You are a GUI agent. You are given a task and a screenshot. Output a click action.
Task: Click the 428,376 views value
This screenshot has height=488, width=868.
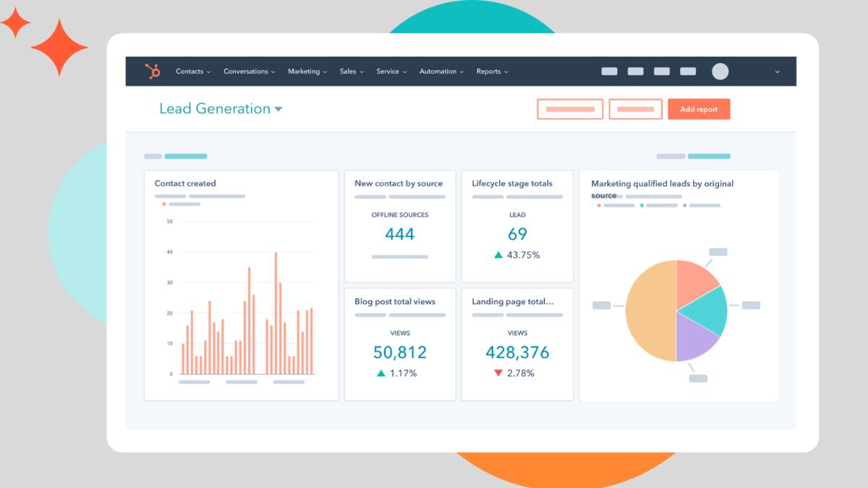[x=517, y=352]
